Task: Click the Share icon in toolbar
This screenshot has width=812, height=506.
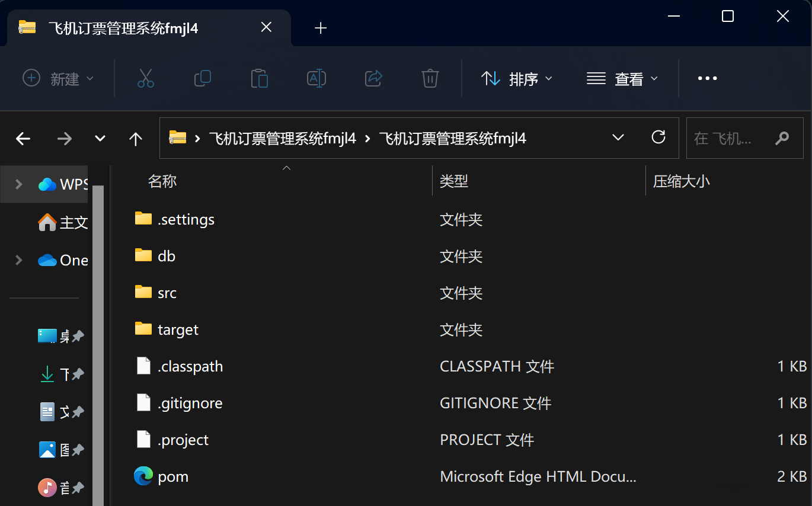Action: point(373,78)
